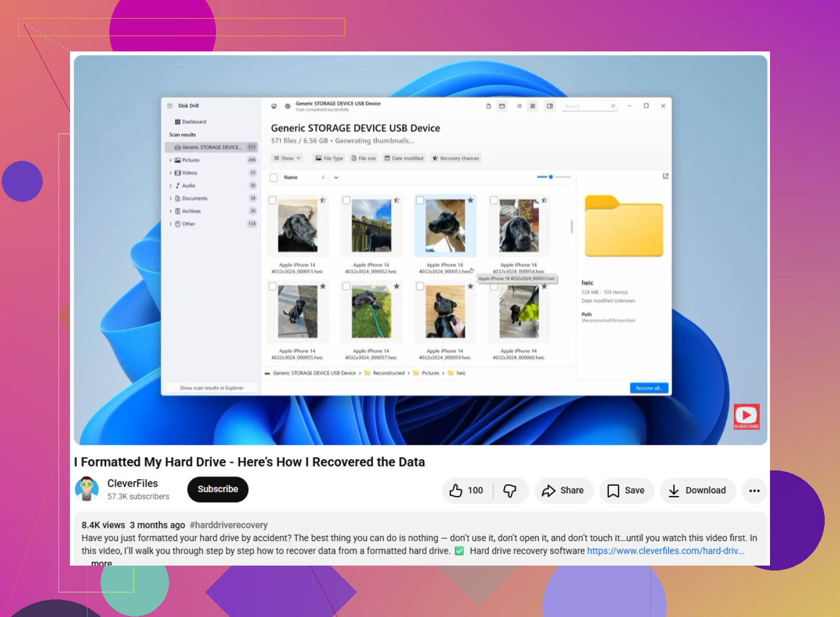The width and height of the screenshot is (840, 617).
Task: Check the box on 000052.heic thumbnail
Action: pos(346,200)
